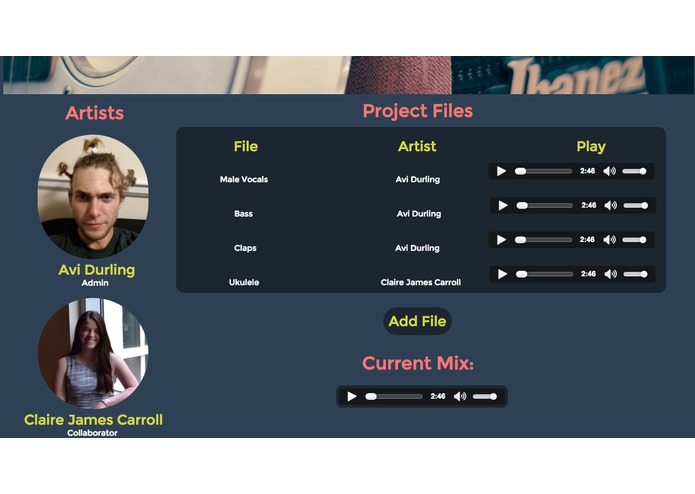Click the Collaborator role label
This screenshot has height=494, width=695.
[92, 433]
